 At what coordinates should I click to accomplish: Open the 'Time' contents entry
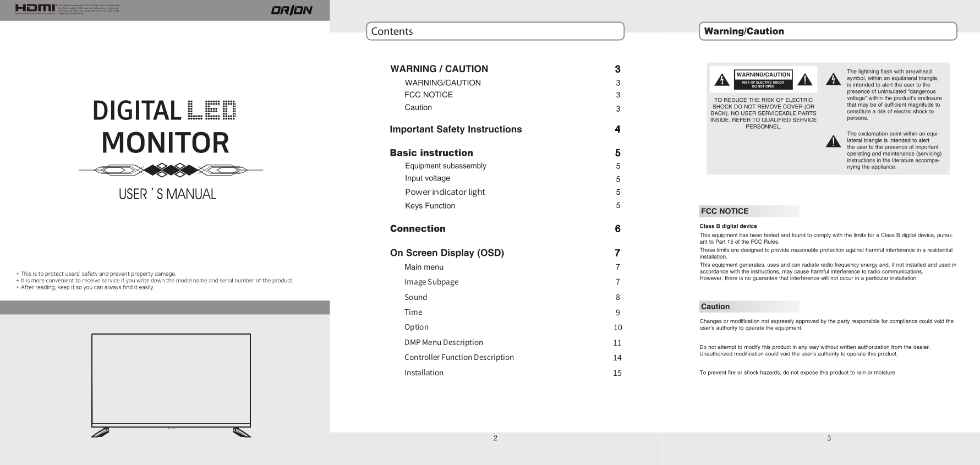[413, 312]
